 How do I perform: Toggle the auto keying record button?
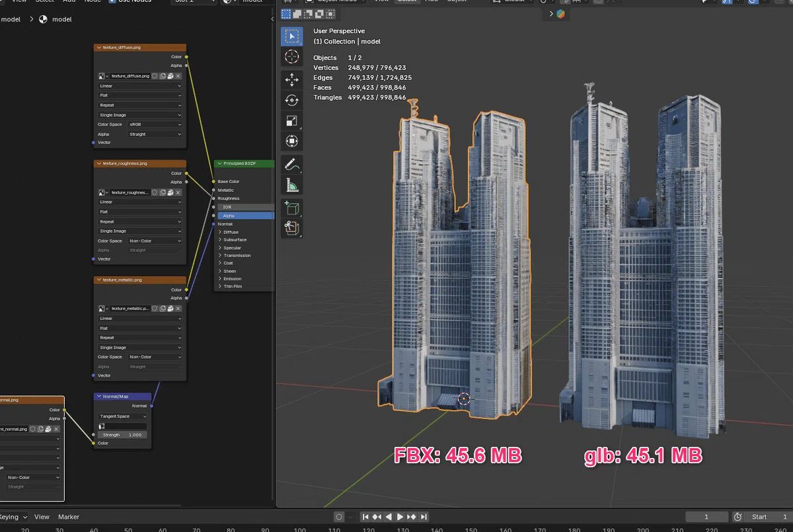coord(339,517)
